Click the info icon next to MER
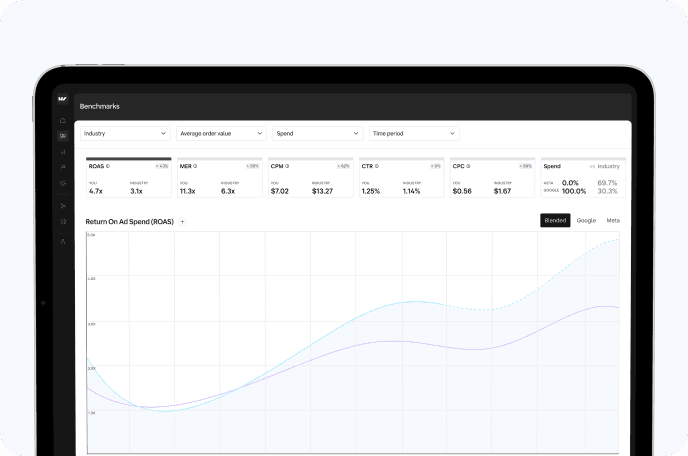The height and width of the screenshot is (456, 688). (x=196, y=166)
